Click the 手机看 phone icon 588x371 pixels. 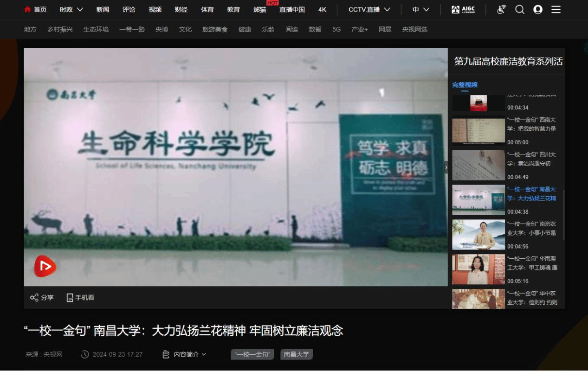(70, 298)
